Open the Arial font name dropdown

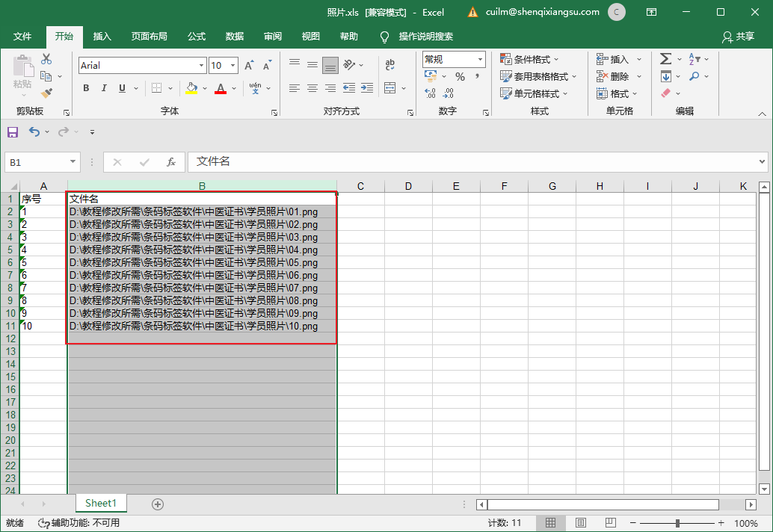tap(200, 66)
